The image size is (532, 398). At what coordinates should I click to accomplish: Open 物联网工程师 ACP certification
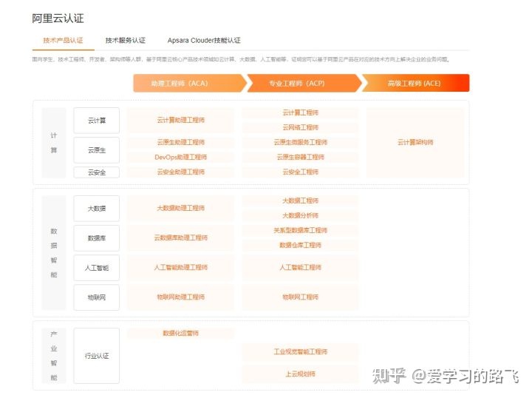[x=300, y=297]
